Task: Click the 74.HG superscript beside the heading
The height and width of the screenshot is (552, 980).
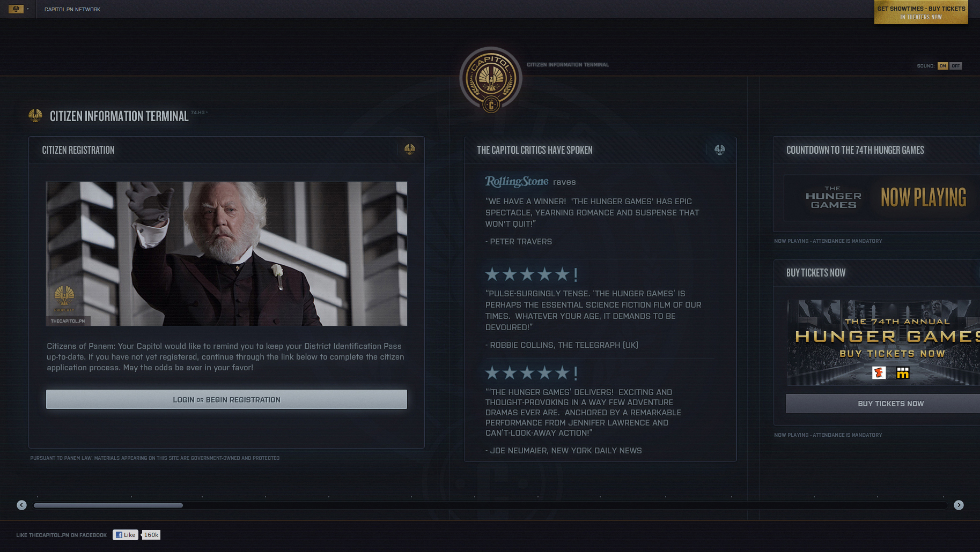Action: click(x=198, y=113)
